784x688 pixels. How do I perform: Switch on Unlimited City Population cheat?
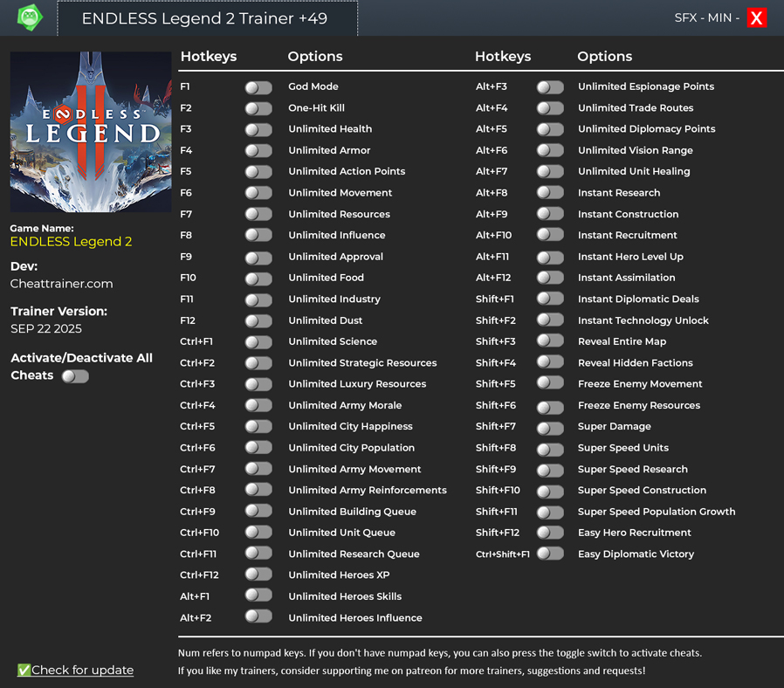click(x=258, y=448)
